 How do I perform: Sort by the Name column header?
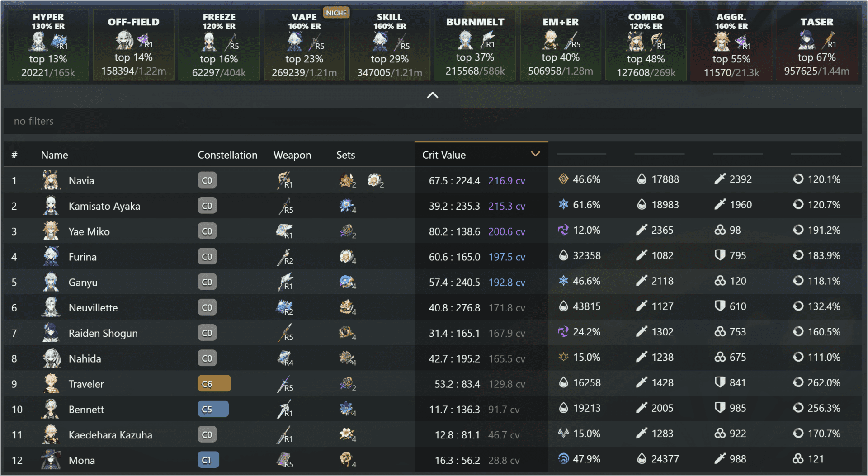[54, 155]
